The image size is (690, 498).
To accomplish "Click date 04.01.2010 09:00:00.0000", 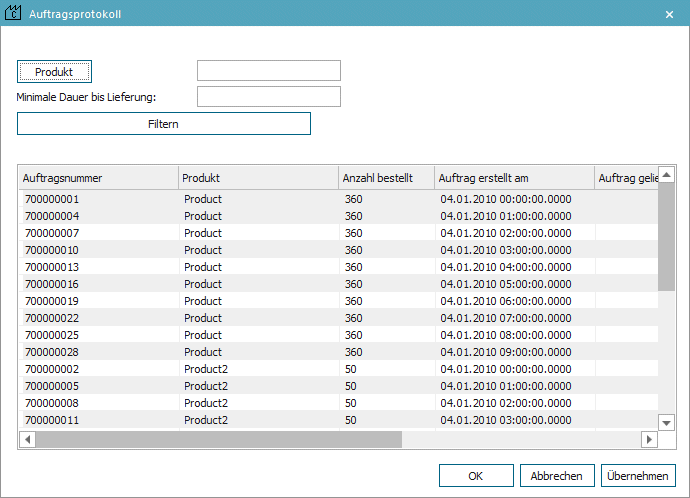I will tap(506, 352).
